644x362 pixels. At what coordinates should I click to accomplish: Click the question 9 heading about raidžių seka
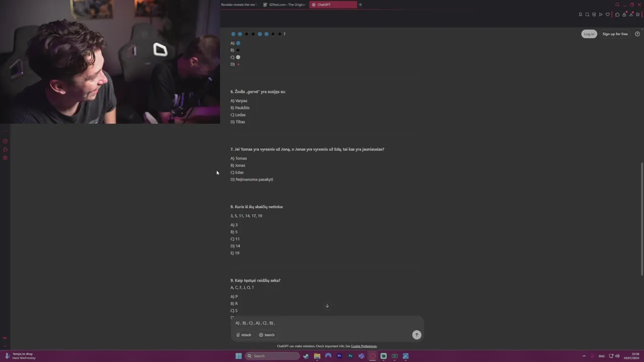point(256,281)
